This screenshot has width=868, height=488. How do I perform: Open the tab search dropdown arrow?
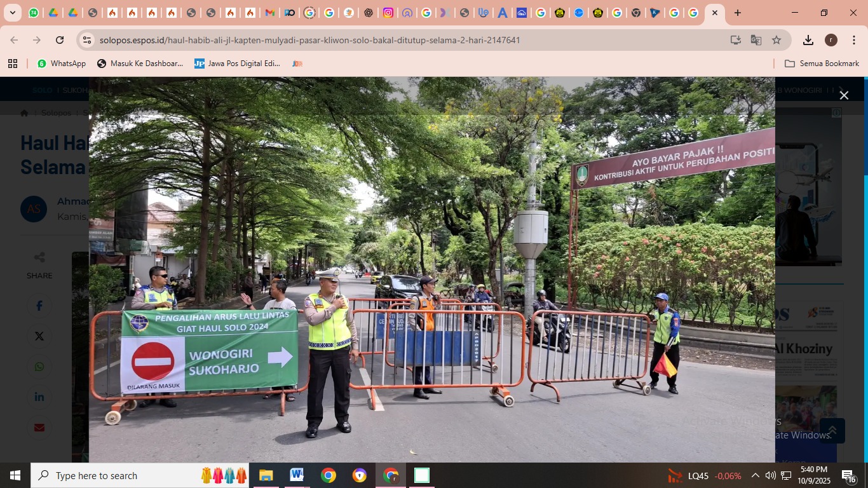click(x=12, y=13)
